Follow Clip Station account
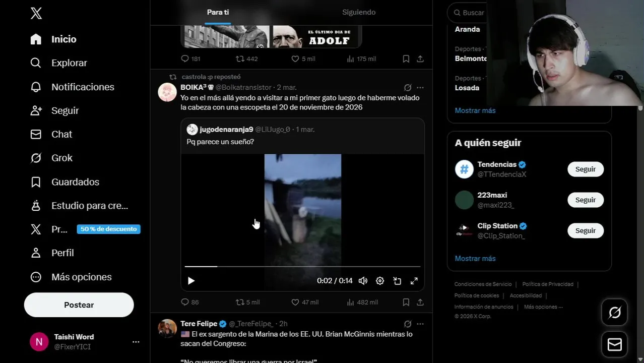 click(586, 231)
